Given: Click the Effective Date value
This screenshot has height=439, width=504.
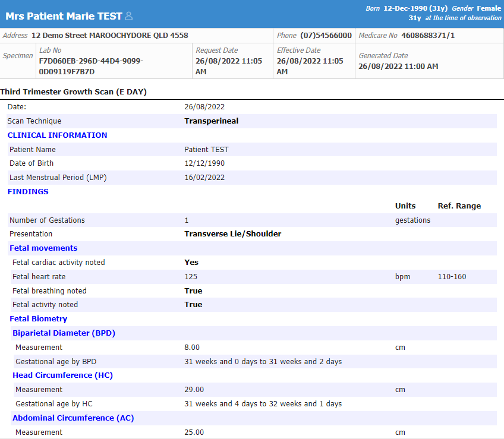Looking at the screenshot, I should tap(310, 66).
